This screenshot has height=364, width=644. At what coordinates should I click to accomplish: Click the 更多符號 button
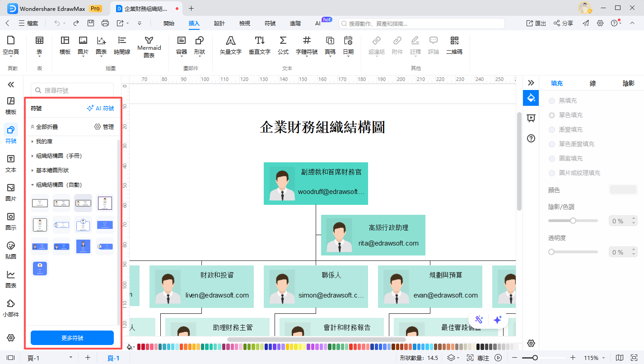72,338
